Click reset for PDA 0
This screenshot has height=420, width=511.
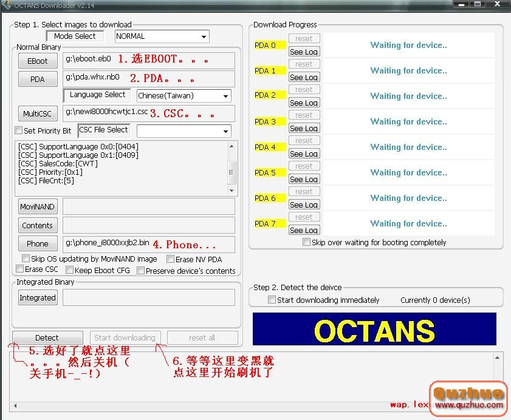(x=304, y=38)
